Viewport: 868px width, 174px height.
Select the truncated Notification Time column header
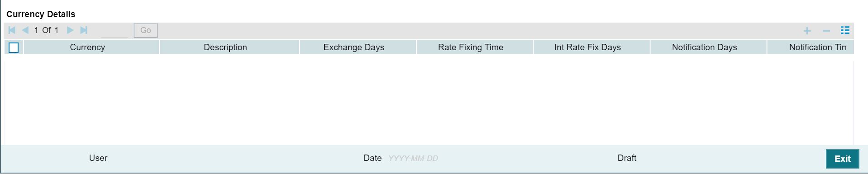click(x=810, y=47)
